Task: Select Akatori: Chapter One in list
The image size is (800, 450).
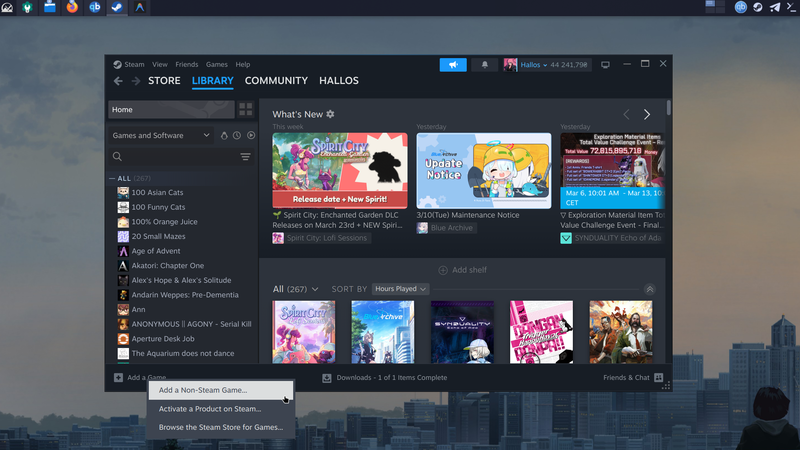Action: (167, 266)
